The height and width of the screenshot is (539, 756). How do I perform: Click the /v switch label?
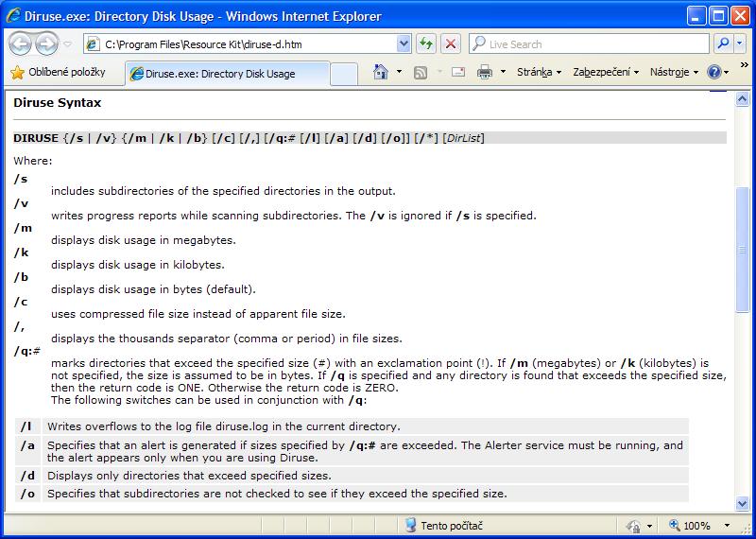pos(21,203)
